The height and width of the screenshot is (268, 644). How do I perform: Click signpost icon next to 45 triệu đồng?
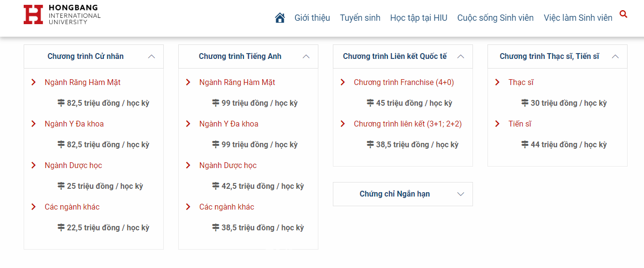[x=370, y=103]
